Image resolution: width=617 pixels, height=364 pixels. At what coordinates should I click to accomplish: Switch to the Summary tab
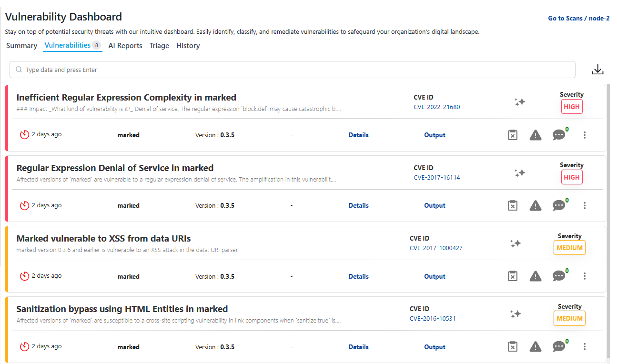(21, 45)
